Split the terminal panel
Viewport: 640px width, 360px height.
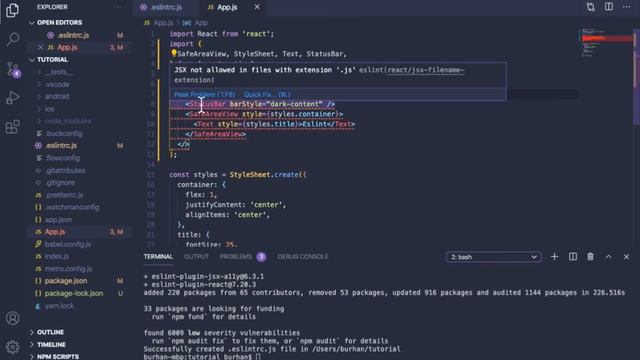[573, 257]
